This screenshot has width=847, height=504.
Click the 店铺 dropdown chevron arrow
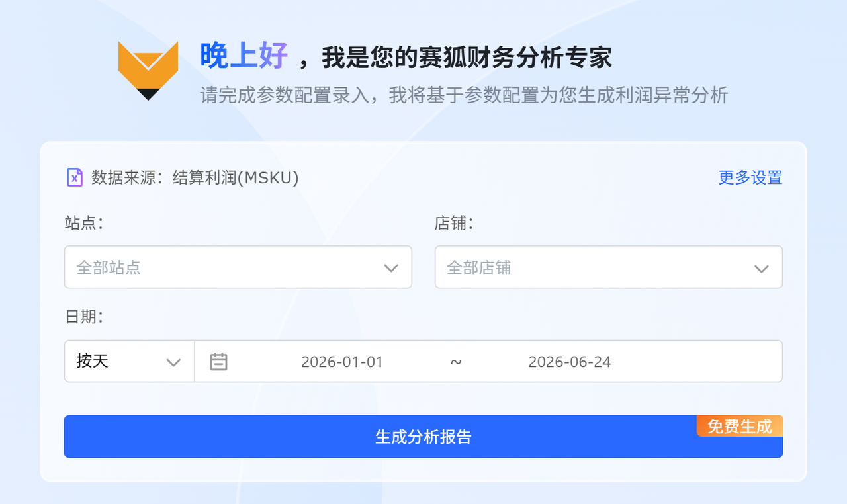762,269
